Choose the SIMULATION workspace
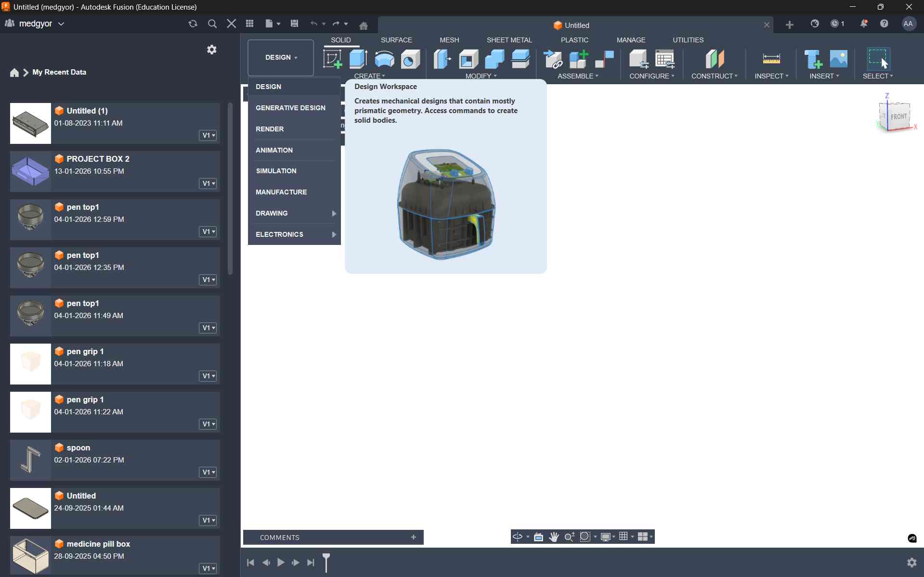This screenshot has height=577, width=924. point(294,171)
